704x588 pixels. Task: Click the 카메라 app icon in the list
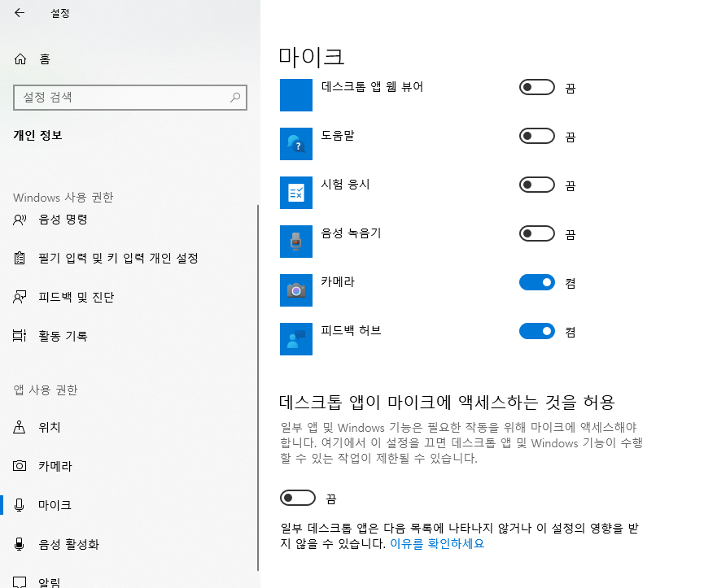pyautogui.click(x=296, y=290)
